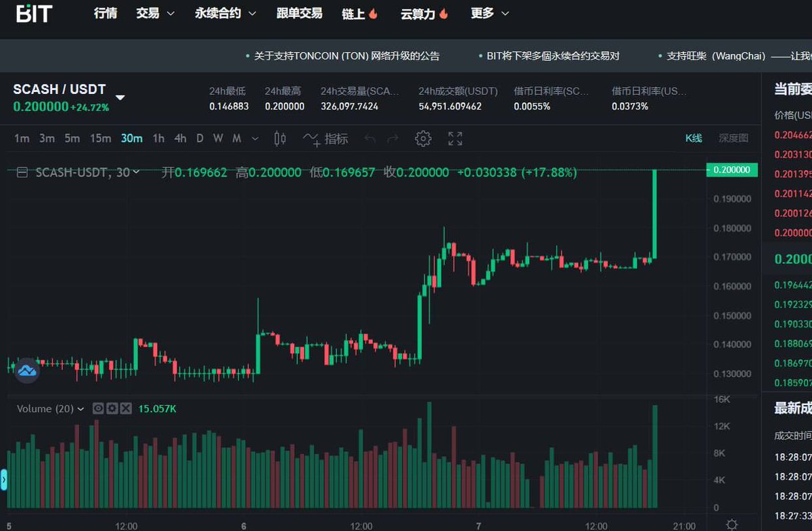Click the last tall green volume bar
The image size is (812, 531).
click(655, 456)
